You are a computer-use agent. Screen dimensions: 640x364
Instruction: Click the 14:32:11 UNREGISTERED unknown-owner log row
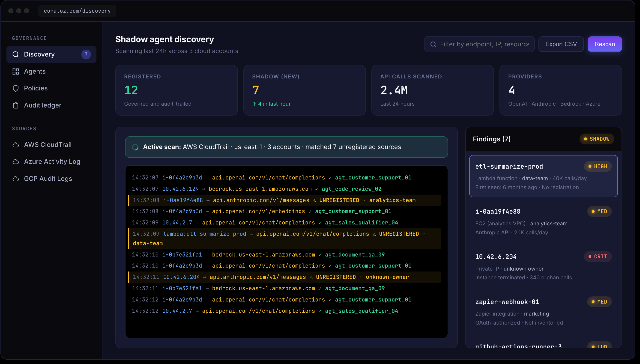point(285,277)
